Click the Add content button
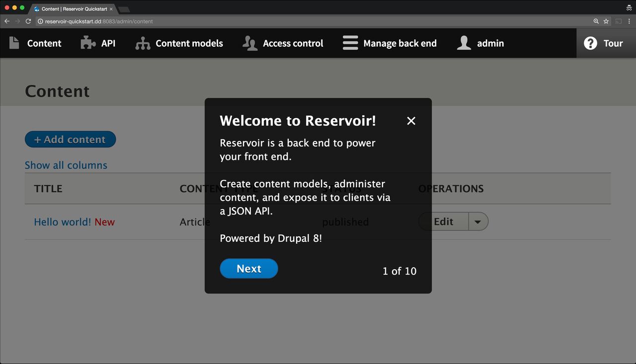 tap(70, 139)
